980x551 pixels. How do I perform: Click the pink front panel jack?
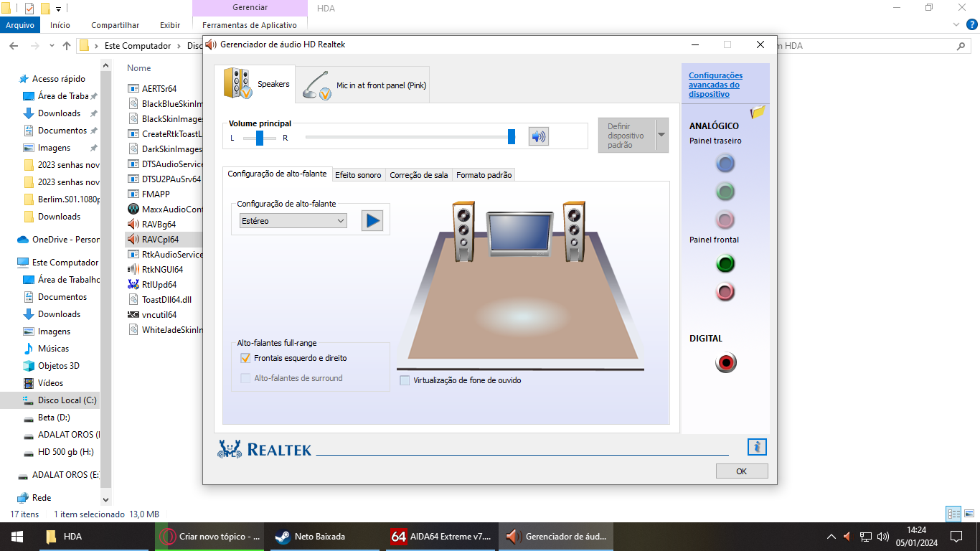725,292
